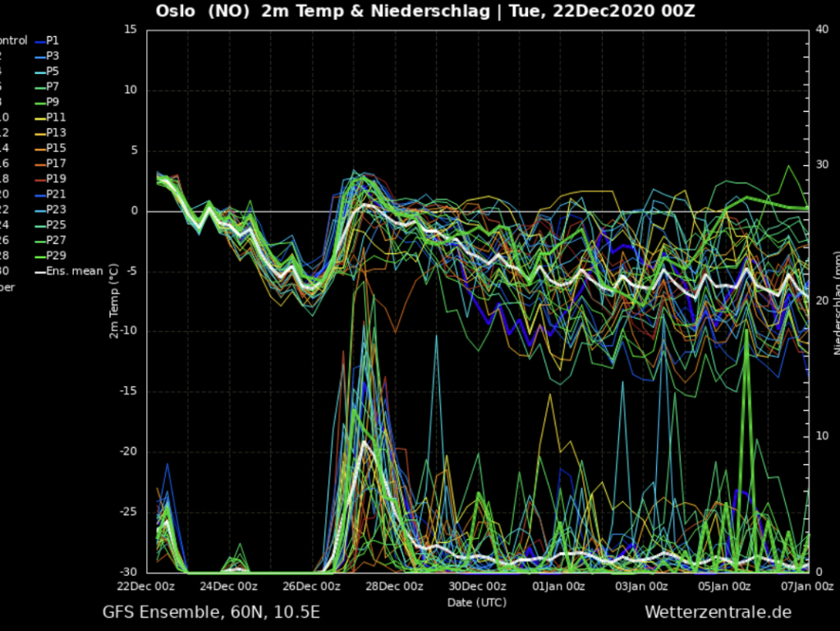Viewport: 840px width, 631px height.
Task: Click the partially visible Control legend entry
Action: (13, 40)
